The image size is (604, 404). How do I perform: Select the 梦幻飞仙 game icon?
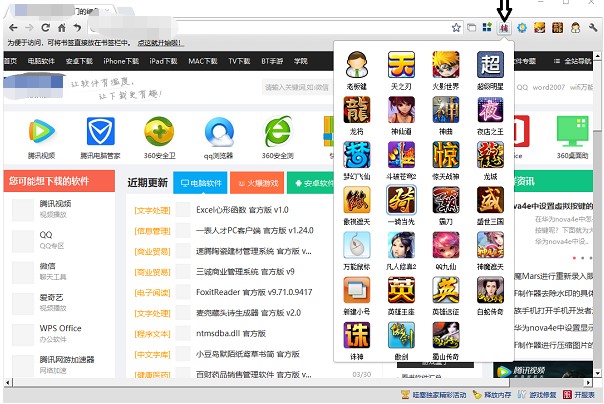pyautogui.click(x=357, y=155)
